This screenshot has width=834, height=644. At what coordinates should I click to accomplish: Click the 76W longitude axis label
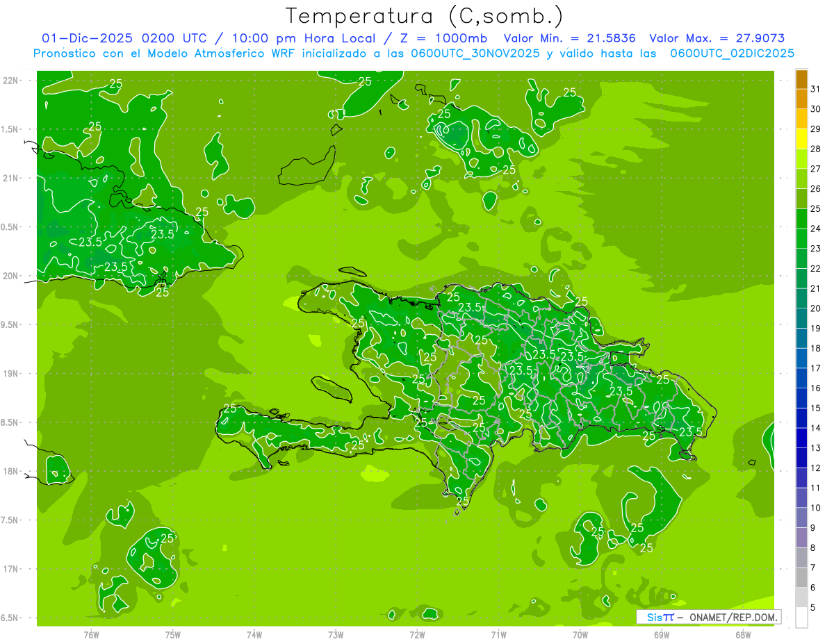click(91, 635)
